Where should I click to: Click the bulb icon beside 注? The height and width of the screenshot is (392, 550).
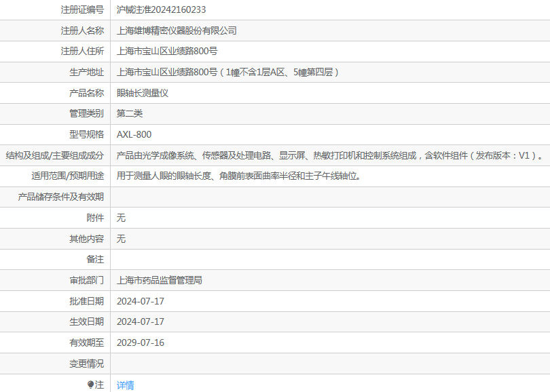pos(90,385)
